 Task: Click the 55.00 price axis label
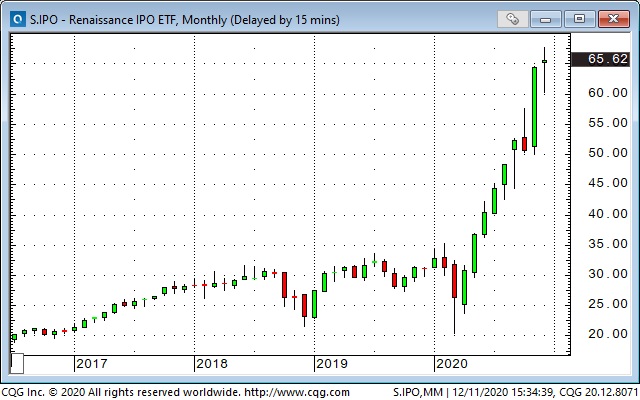[x=608, y=123]
